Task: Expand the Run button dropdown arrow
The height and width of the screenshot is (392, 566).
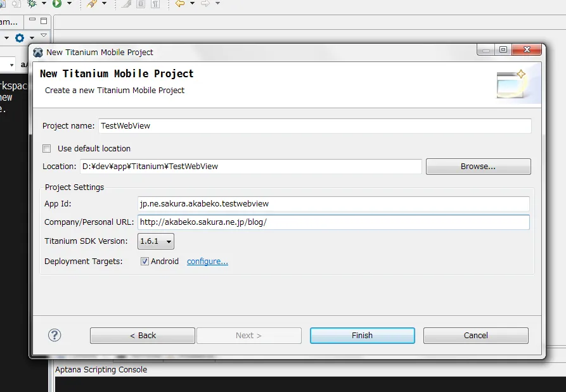Action: point(69,4)
